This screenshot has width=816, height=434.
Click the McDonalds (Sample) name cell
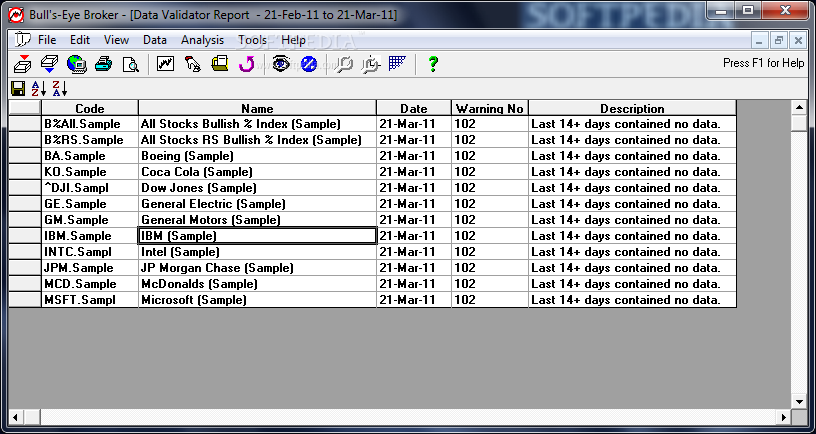click(257, 284)
